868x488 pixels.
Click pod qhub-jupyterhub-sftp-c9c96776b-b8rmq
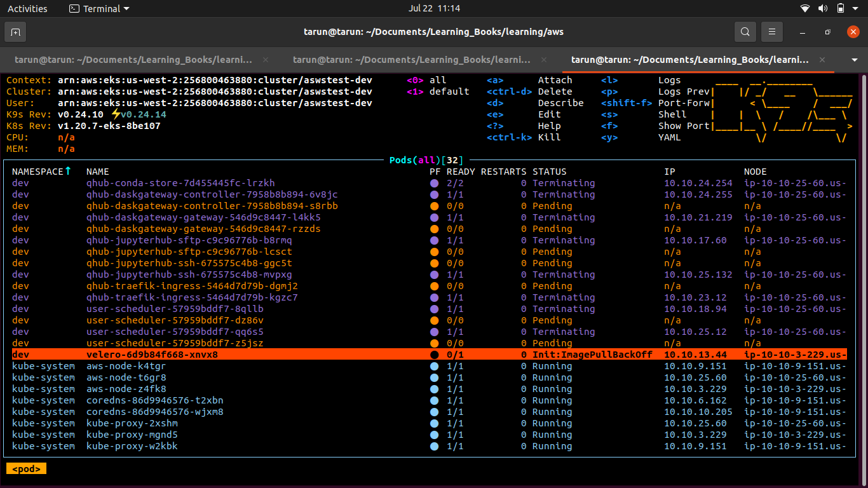pyautogui.click(x=189, y=240)
